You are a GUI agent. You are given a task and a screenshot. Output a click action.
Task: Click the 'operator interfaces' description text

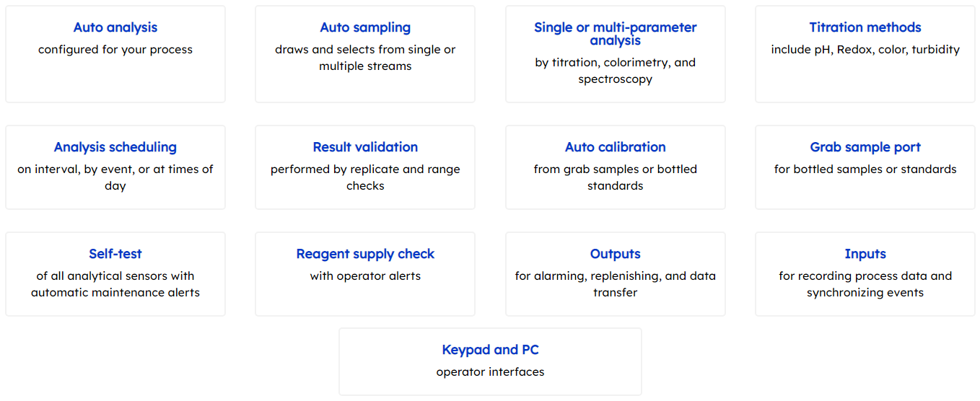point(490,372)
